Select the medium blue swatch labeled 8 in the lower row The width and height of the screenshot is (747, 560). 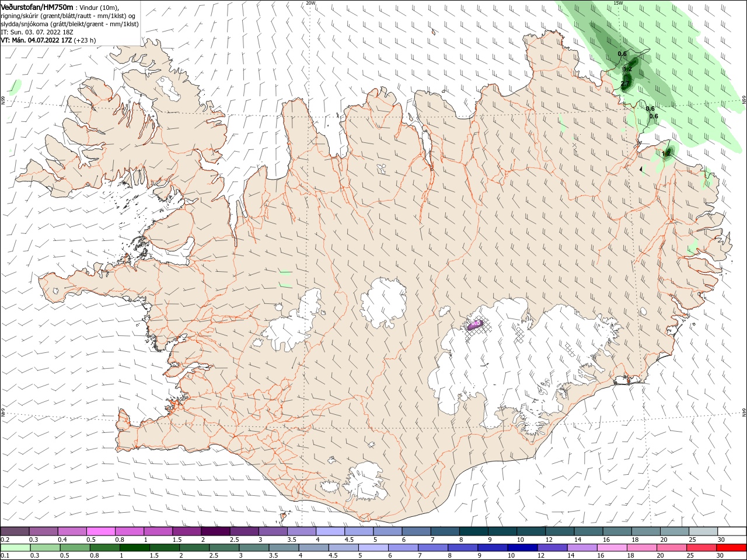pos(462,548)
